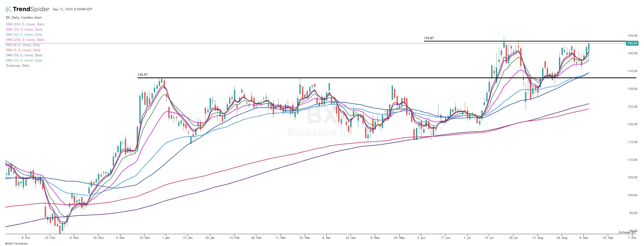
Task: Click the 143.87 resistance line label
Action: click(x=429, y=38)
